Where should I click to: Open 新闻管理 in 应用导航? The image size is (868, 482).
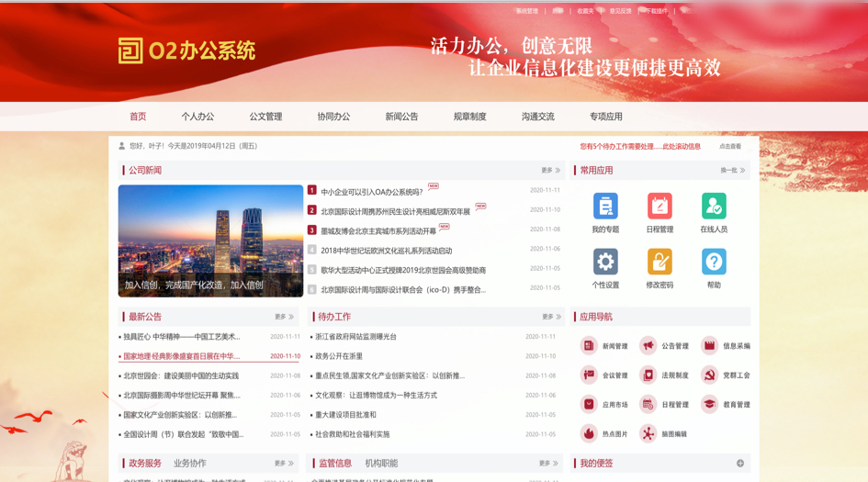[x=589, y=346]
